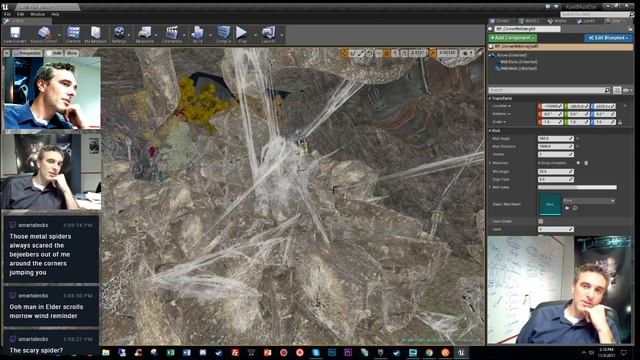
Task: Open the File menu
Action: (x=7, y=14)
